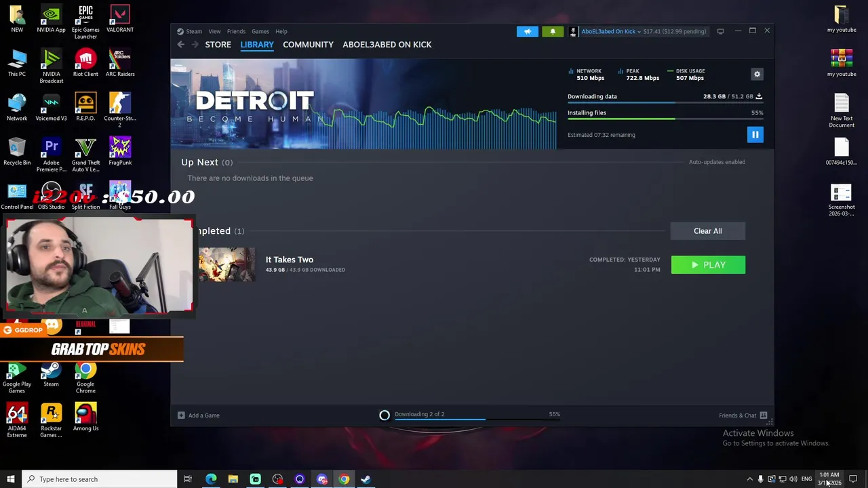868x488 pixels.
Task: Click the It Takes Two title
Action: [x=290, y=260]
